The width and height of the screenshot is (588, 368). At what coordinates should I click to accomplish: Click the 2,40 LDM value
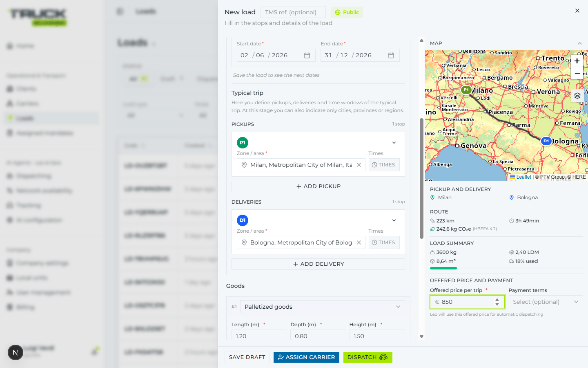(x=527, y=252)
